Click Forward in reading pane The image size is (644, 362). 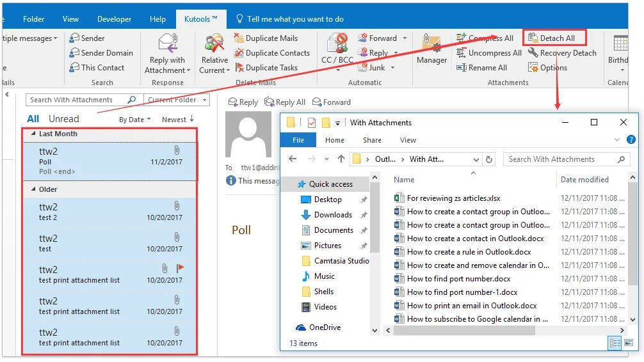[x=332, y=102]
